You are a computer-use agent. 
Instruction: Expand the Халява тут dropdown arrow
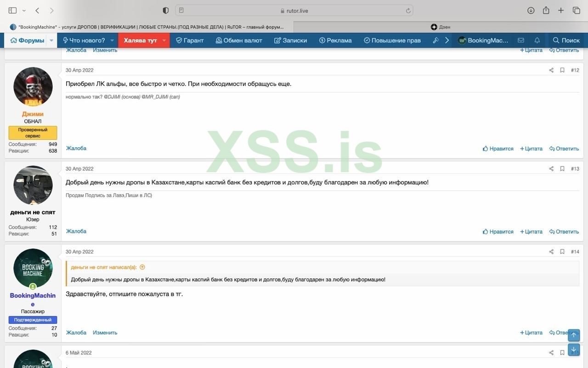pos(164,40)
